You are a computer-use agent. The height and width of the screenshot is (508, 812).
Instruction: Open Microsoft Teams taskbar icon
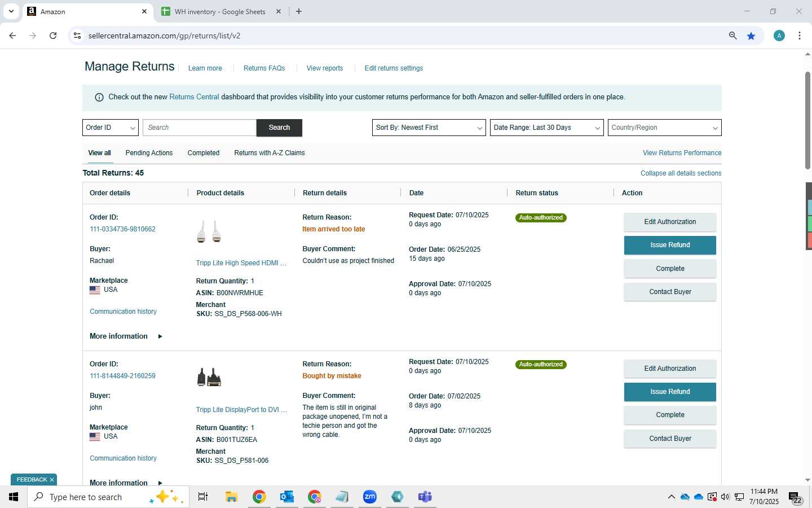tap(425, 497)
